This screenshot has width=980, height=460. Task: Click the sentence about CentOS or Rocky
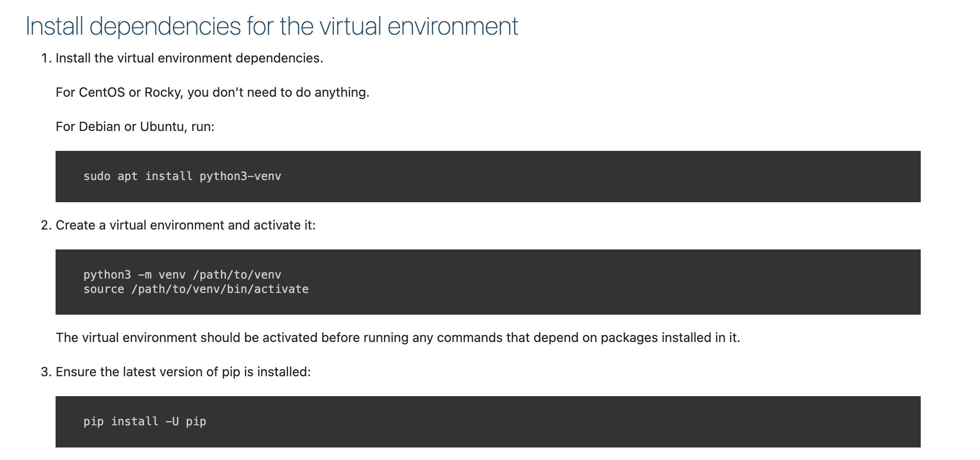[x=212, y=93]
